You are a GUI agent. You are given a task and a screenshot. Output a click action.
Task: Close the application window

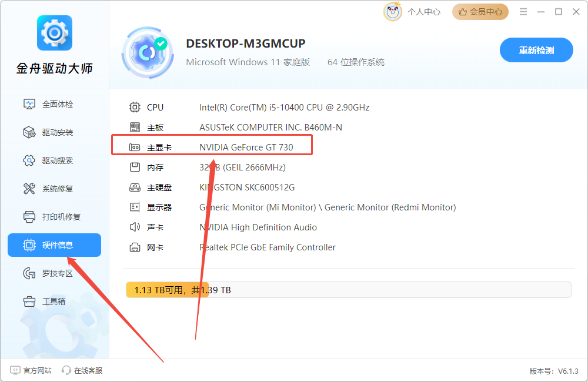576,12
